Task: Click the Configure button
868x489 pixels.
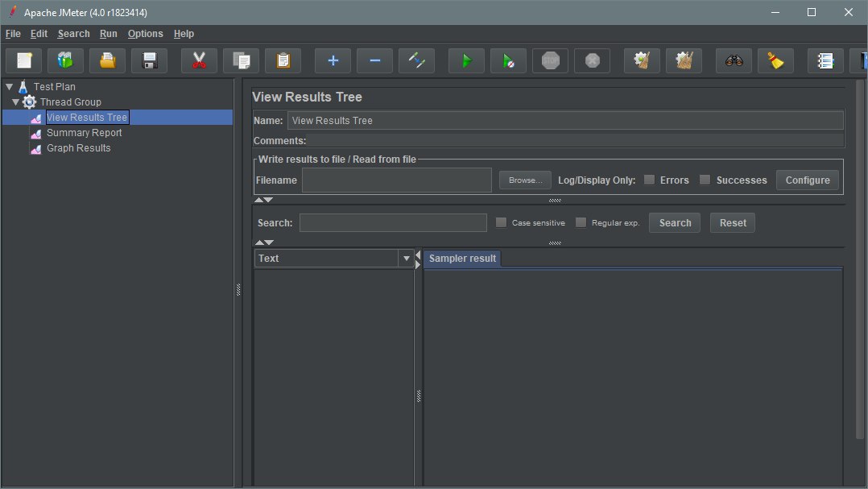Action: click(x=808, y=180)
